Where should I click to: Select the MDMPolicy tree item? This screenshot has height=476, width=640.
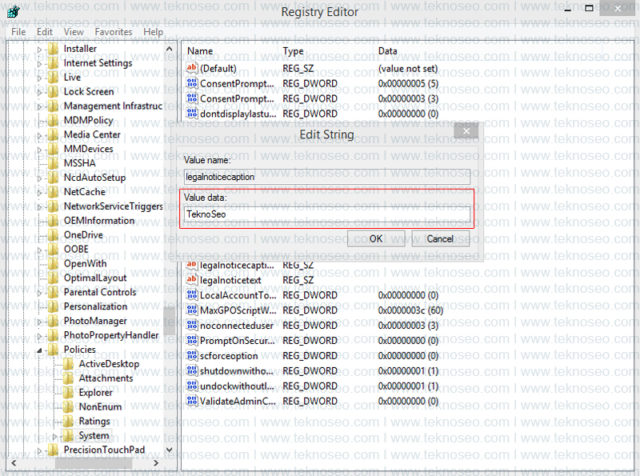89,120
